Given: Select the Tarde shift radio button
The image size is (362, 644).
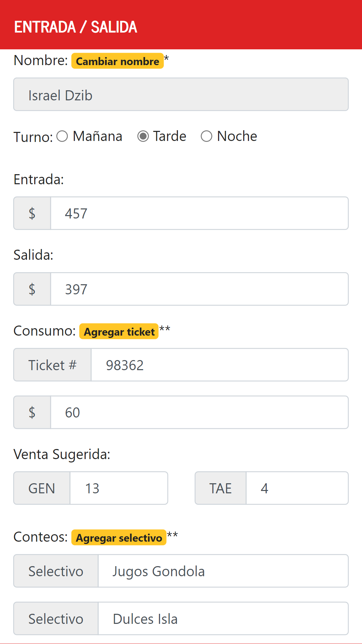Looking at the screenshot, I should (143, 136).
